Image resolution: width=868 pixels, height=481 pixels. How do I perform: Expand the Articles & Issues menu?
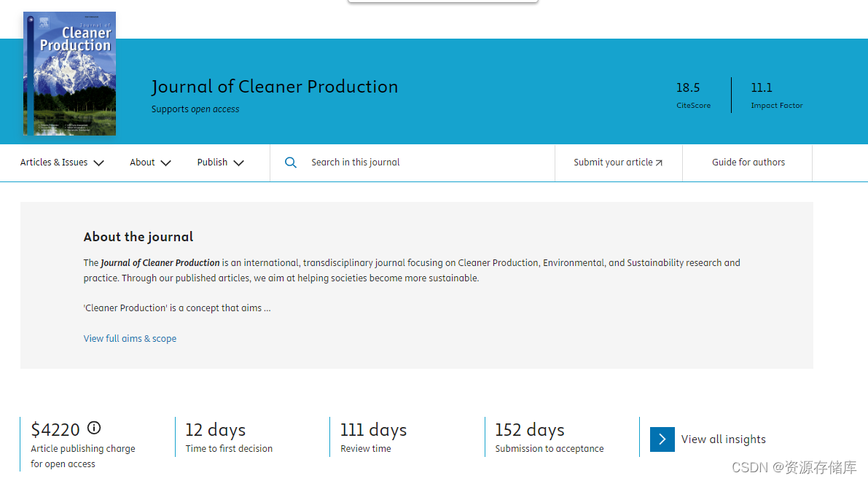(x=62, y=163)
